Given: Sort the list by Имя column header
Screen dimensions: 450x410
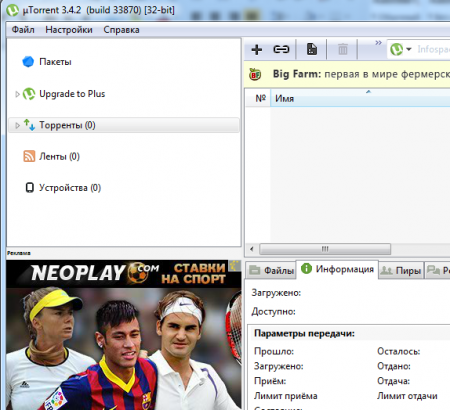Looking at the screenshot, I should pyautogui.click(x=360, y=98).
